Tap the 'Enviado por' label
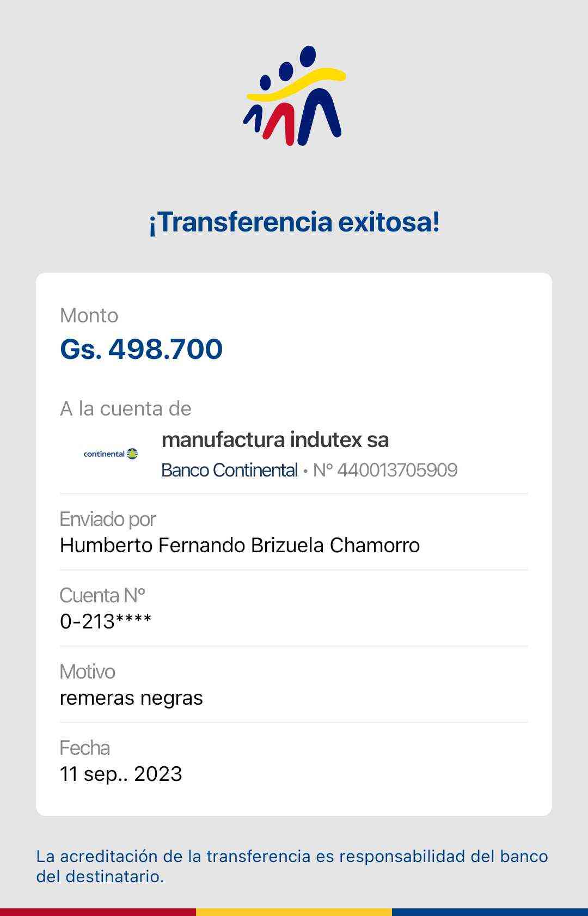 tap(108, 520)
